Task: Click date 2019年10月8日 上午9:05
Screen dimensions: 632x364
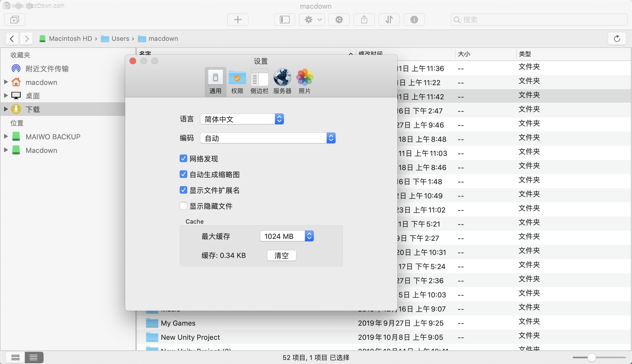Action: click(401, 337)
